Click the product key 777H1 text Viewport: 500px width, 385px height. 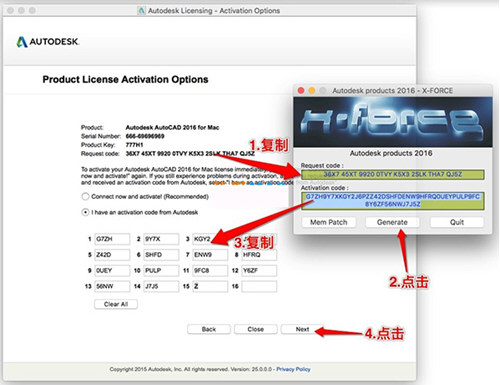click(x=134, y=145)
